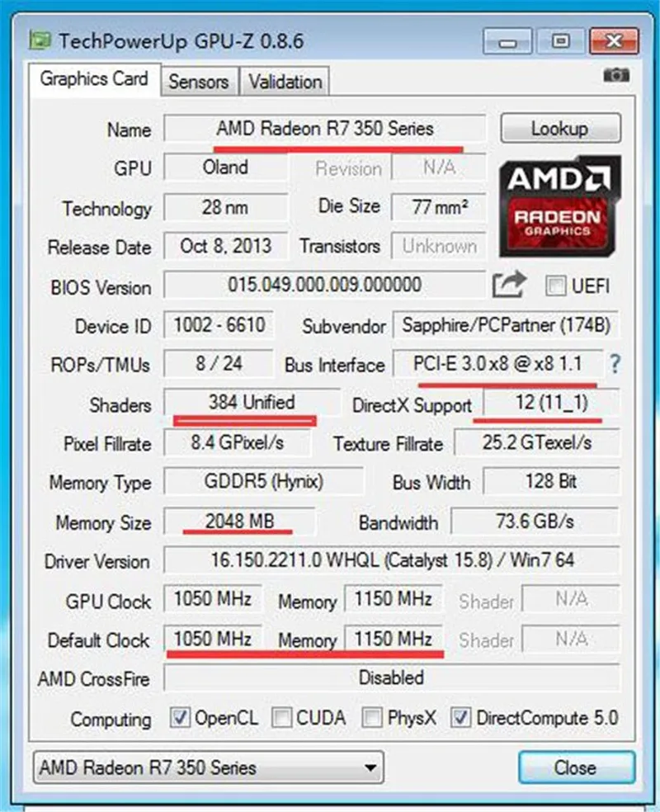
Task: Click the Bus Interface question mark icon
Action: coord(615,364)
